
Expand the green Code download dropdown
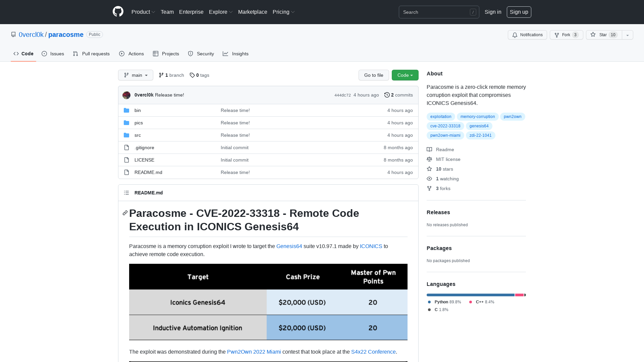tap(405, 75)
